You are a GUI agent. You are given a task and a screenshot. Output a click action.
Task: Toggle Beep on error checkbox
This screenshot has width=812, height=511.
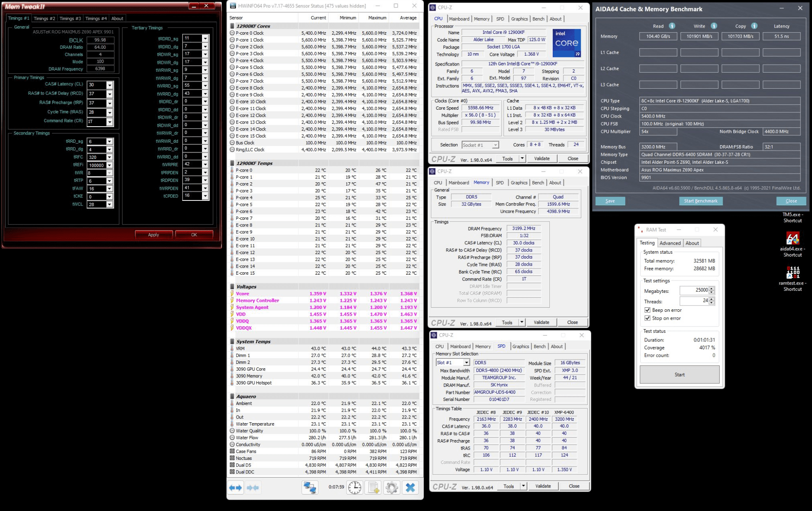pyautogui.click(x=648, y=310)
